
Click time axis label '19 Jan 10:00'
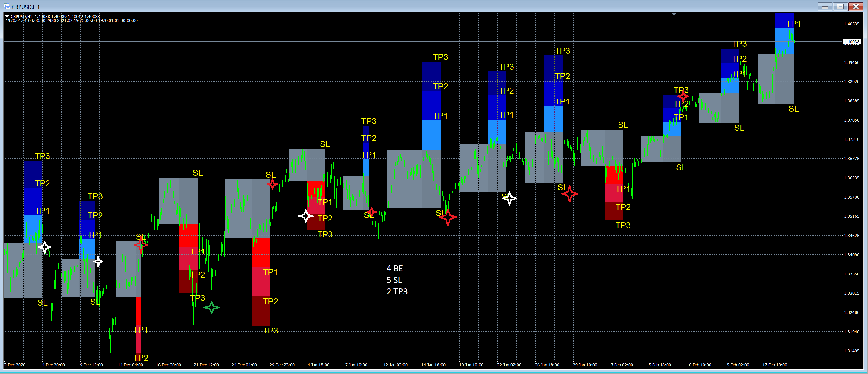(471, 365)
